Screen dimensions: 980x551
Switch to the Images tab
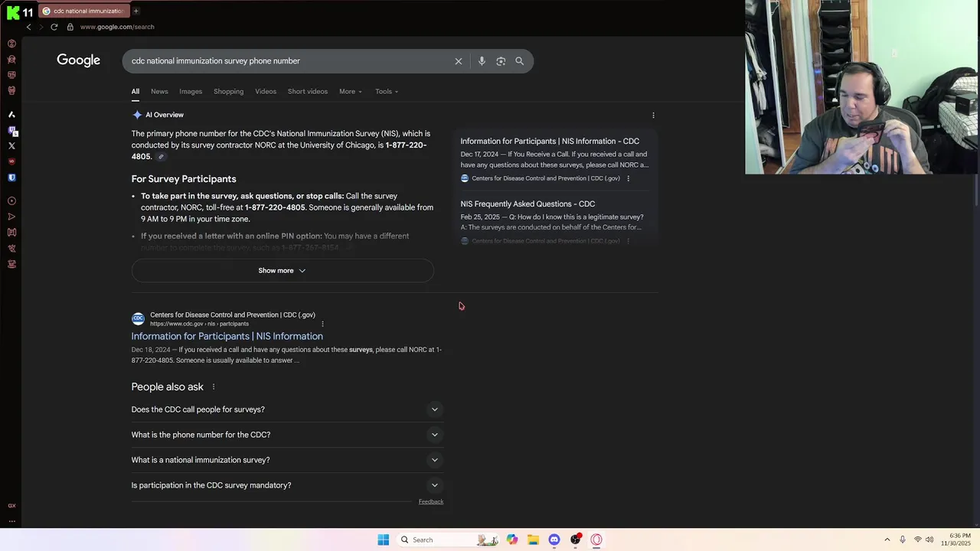click(191, 92)
